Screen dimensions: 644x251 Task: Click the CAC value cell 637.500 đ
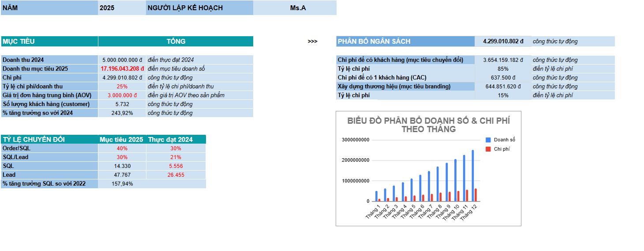[503, 78]
